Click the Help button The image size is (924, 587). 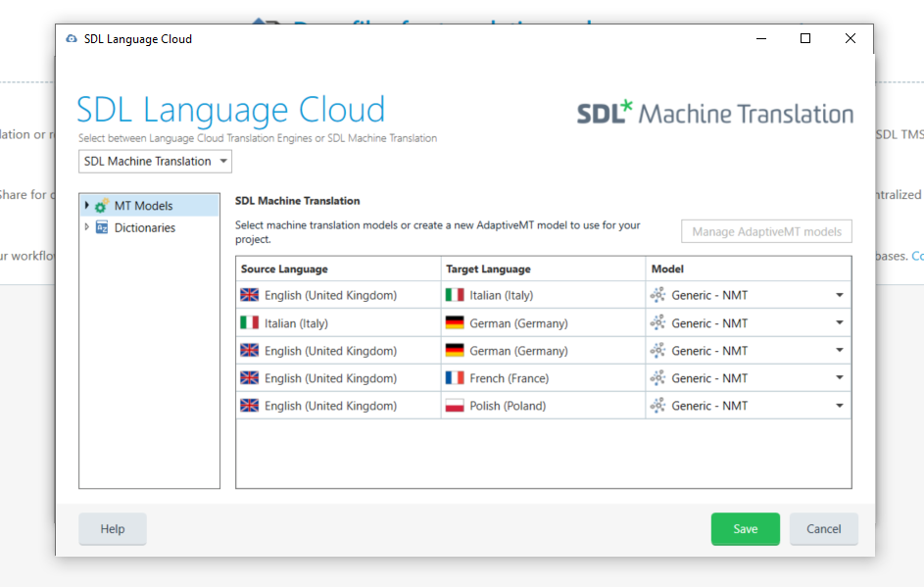click(113, 528)
